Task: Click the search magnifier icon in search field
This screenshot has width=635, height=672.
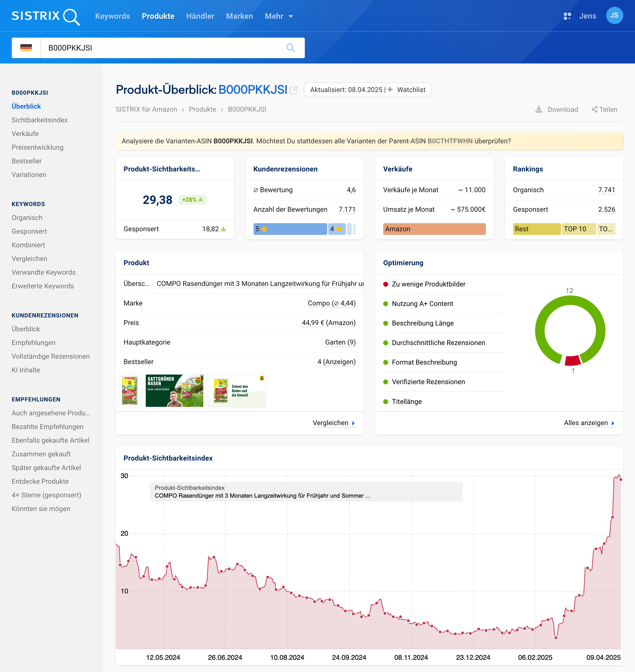Action: point(290,48)
